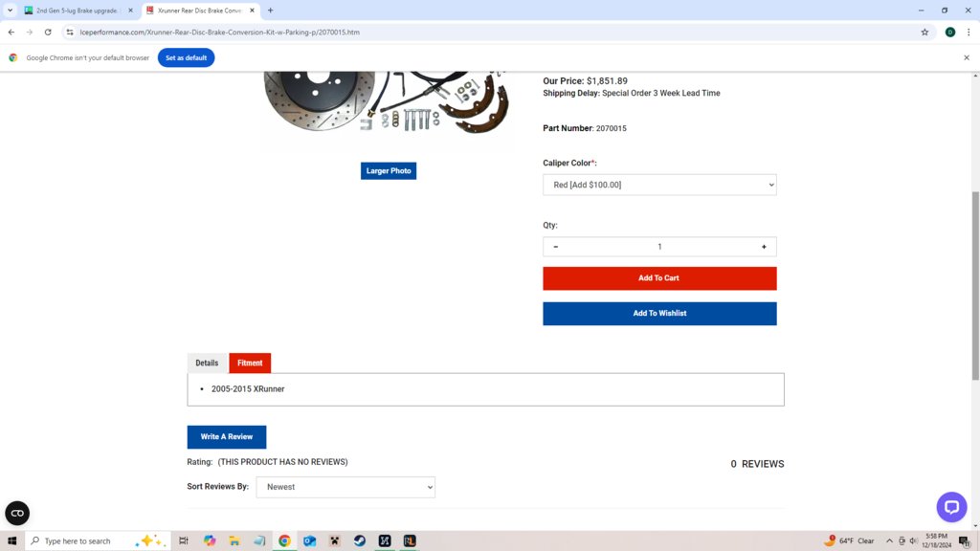980x551 pixels.
Task: Open File Explorer from the taskbar
Action: coord(234,541)
